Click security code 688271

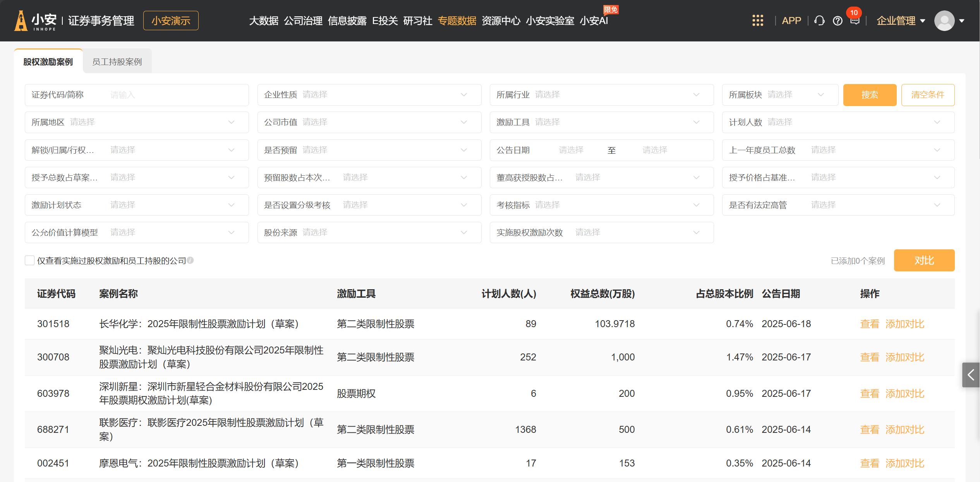[x=53, y=430]
